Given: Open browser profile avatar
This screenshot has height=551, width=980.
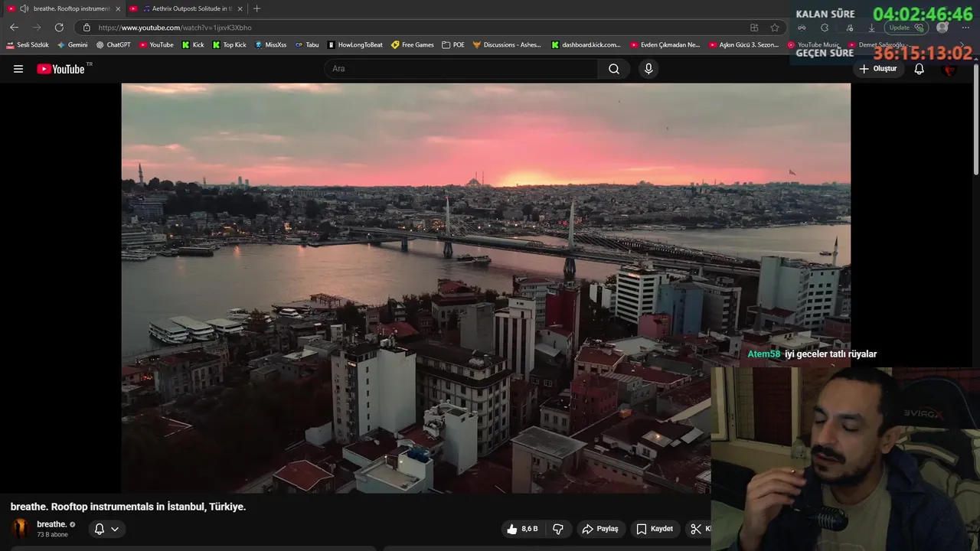Looking at the screenshot, I should point(942,28).
